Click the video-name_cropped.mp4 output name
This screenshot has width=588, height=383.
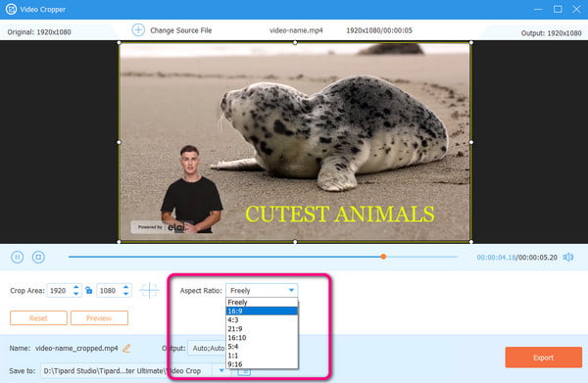coord(76,348)
